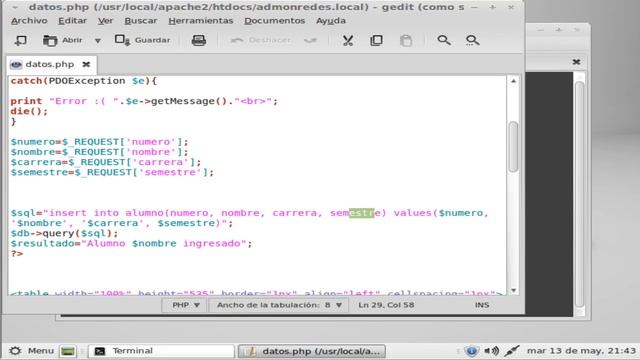Screen dimensions: 640x360
Task: Click the die(); line
Action: [29, 111]
